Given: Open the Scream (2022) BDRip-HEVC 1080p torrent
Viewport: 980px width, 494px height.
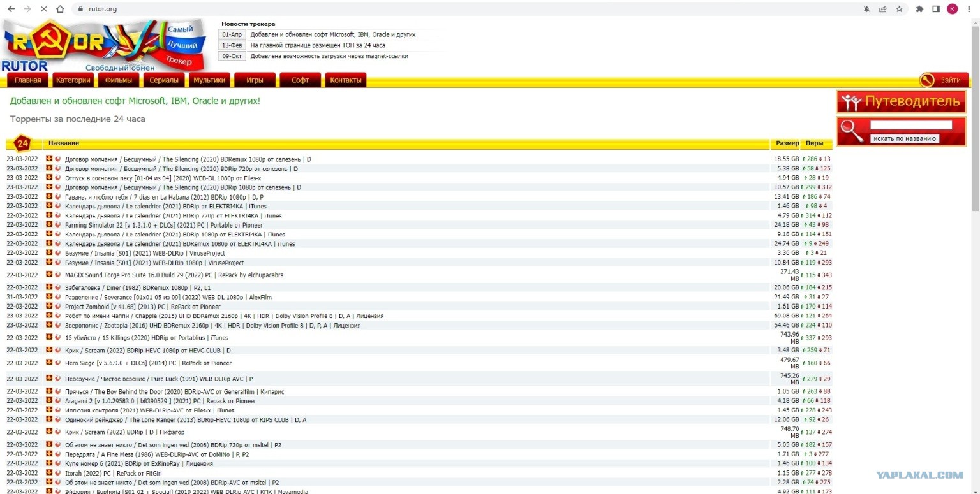Looking at the screenshot, I should [148, 350].
